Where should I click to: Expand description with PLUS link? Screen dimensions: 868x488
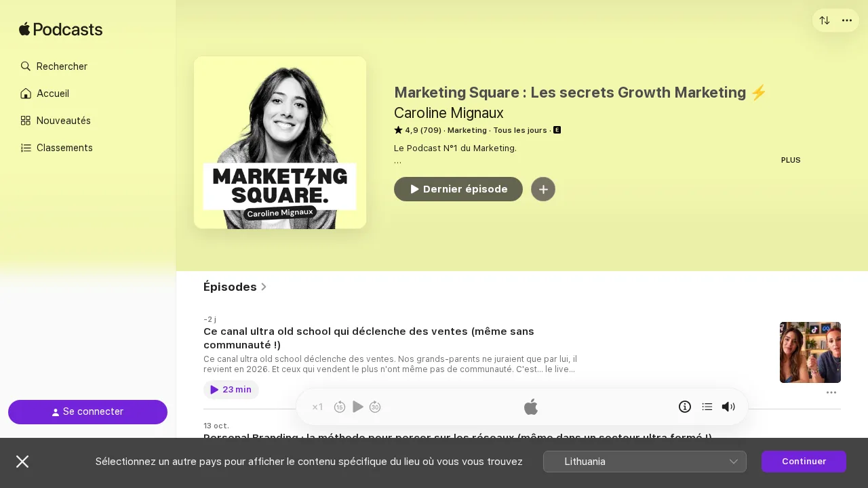tap(791, 161)
